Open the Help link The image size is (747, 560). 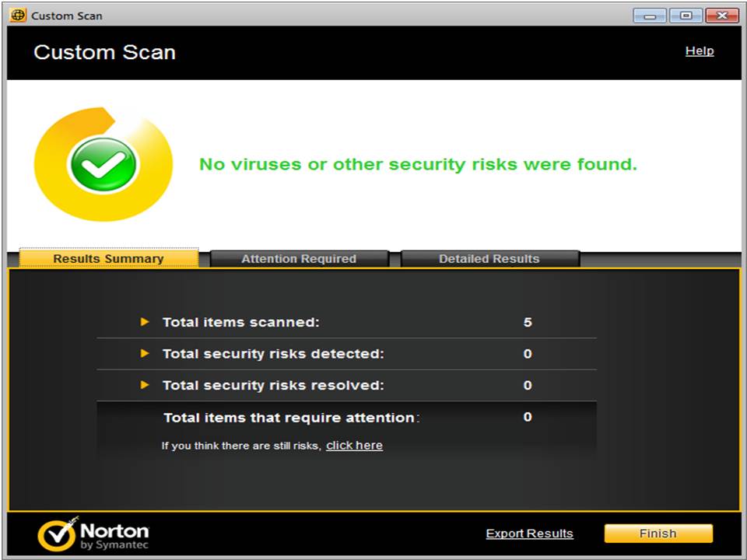pos(699,51)
